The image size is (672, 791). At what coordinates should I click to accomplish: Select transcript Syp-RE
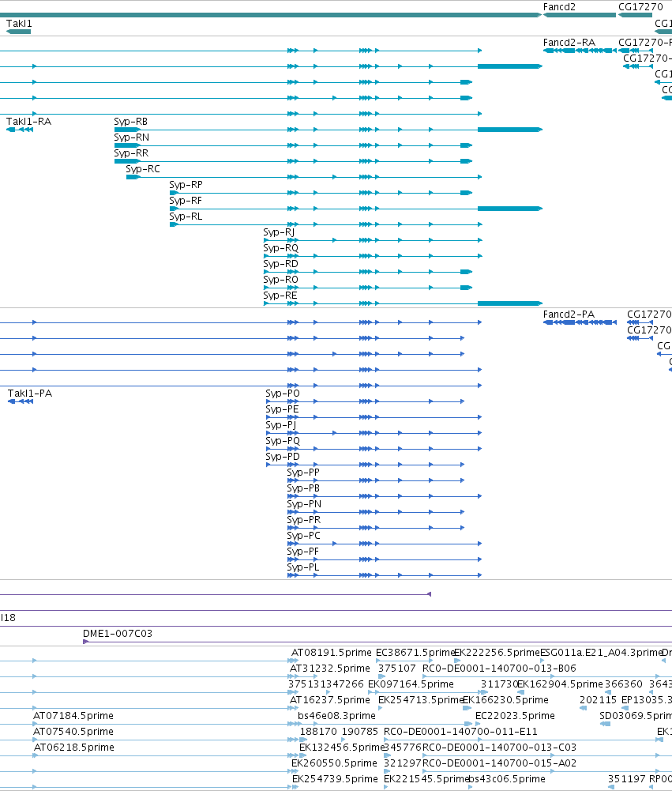(x=403, y=303)
